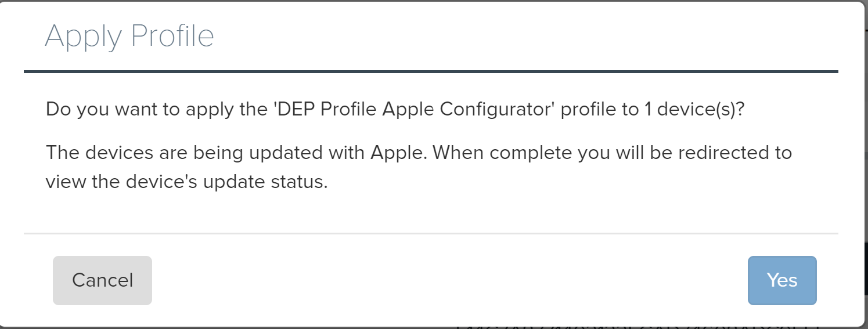Click the "view the device's update status." line
868x329 pixels.
pos(187,182)
